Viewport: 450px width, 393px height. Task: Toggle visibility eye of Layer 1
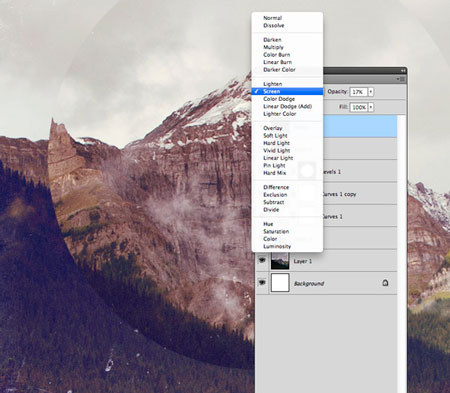[262, 260]
